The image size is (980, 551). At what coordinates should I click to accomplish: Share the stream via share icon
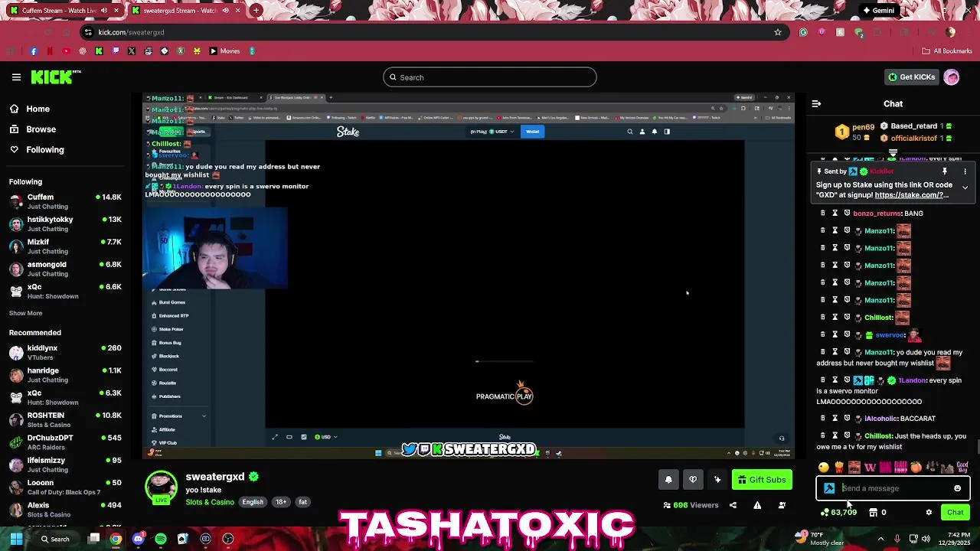[733, 505]
